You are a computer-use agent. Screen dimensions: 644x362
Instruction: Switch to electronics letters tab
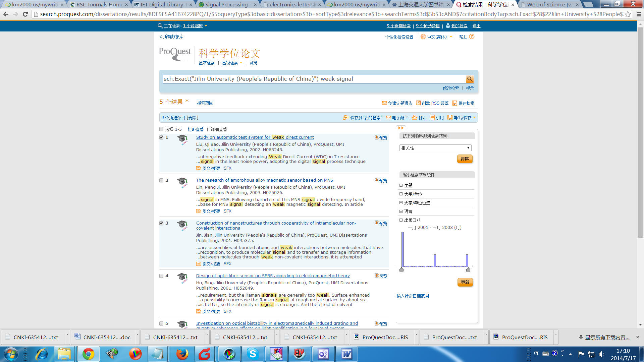[291, 4]
